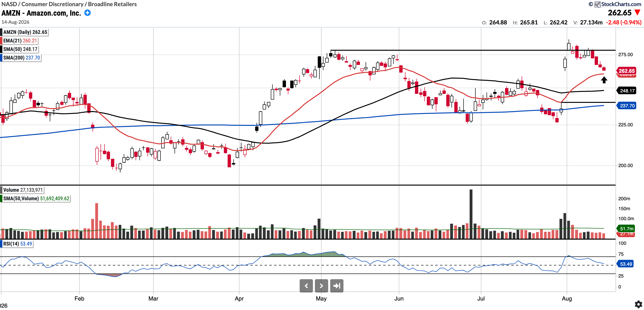644x310 pixels.
Task: Click the 200.00 price axis label
Action: tap(626, 165)
